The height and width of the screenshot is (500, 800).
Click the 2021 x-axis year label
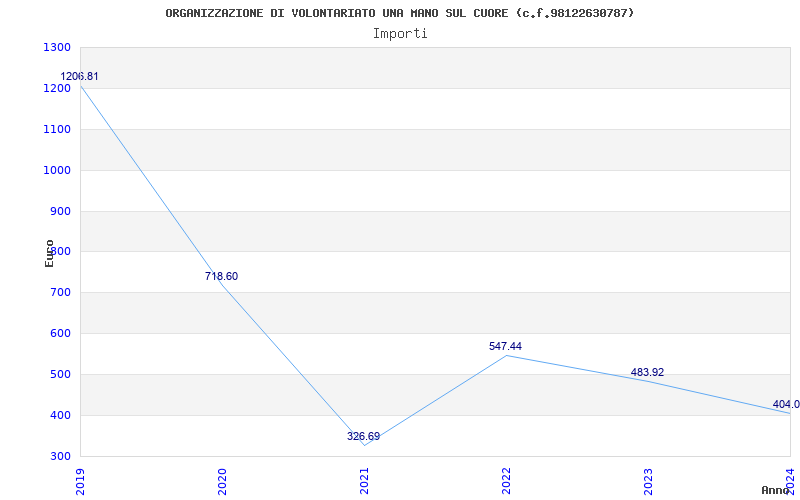[x=363, y=481]
